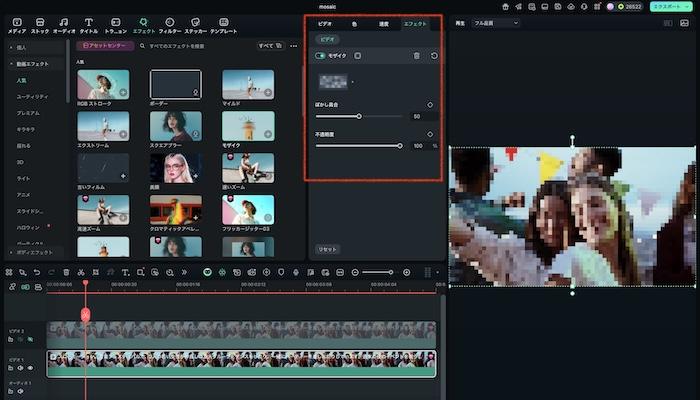Undo with the timeline undo arrow
Image resolution: width=700 pixels, height=400 pixels.
[x=37, y=272]
